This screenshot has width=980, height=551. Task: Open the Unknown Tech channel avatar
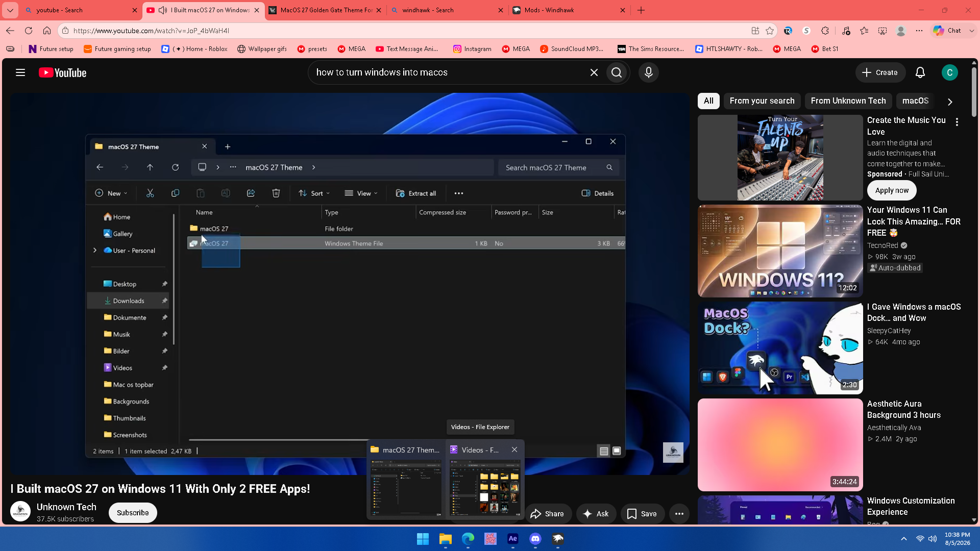pos(20,512)
